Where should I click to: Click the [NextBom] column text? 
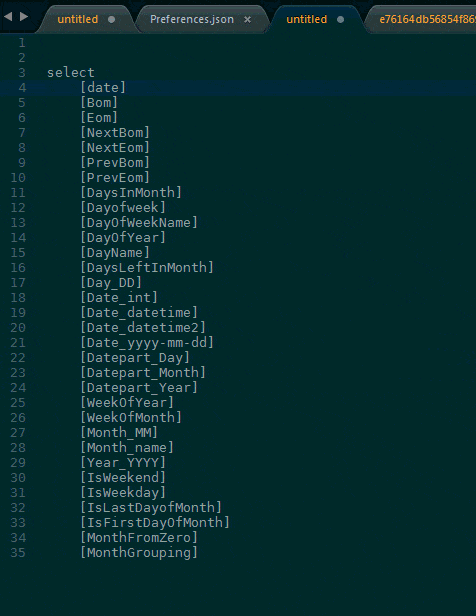click(115, 133)
